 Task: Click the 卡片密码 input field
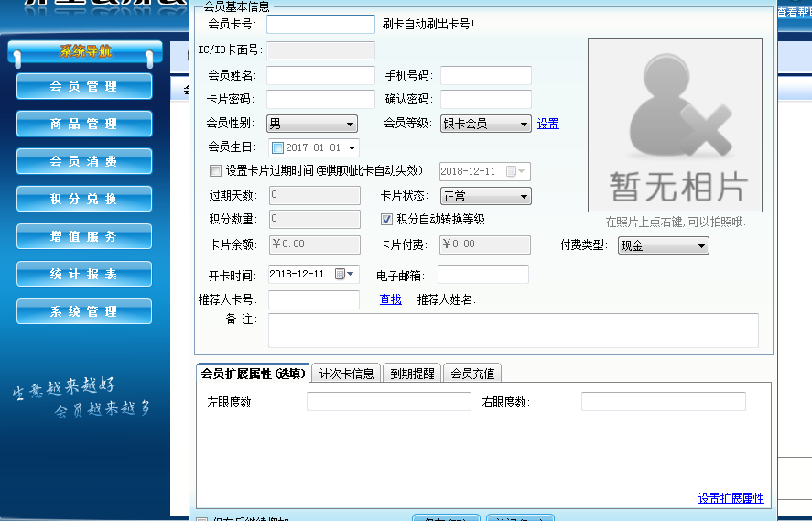tap(320, 99)
